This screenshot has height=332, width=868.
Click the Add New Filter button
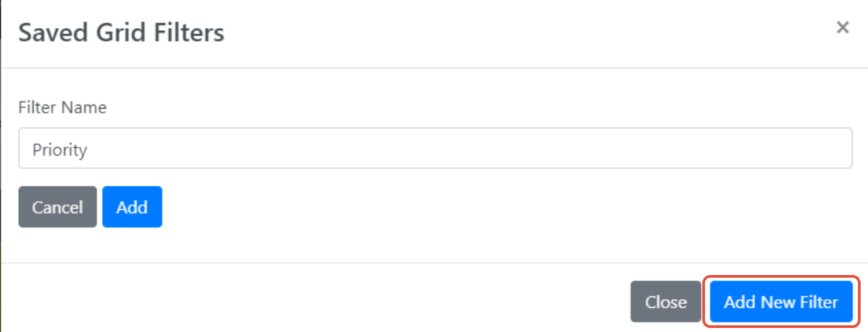pyautogui.click(x=781, y=302)
